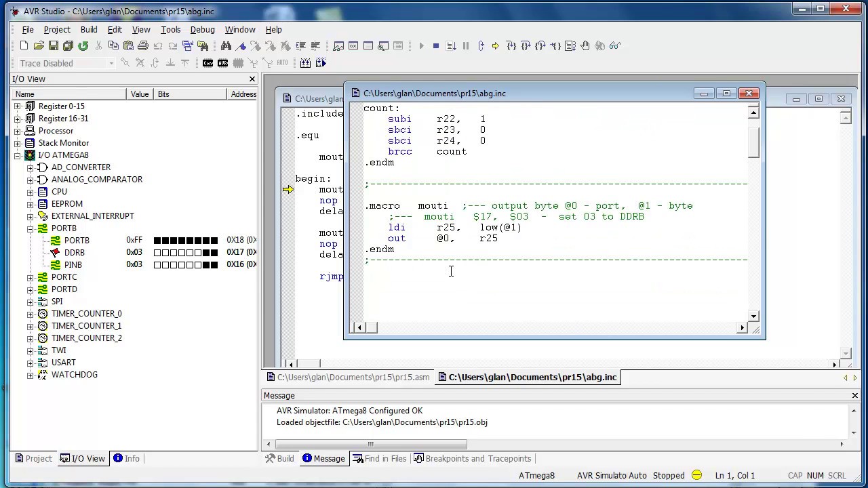Image resolution: width=868 pixels, height=488 pixels.
Task: Reset the program with the loop arrow
Action: (481, 45)
